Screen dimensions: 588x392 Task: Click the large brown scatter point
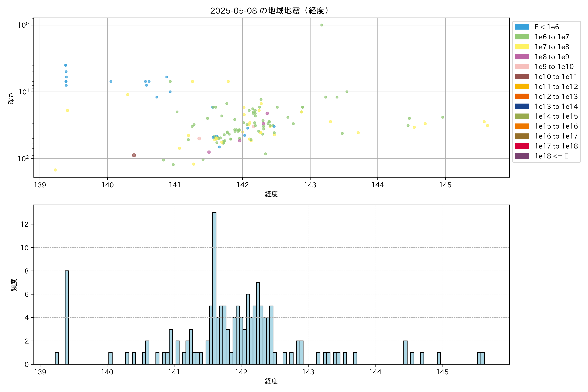[134, 155]
